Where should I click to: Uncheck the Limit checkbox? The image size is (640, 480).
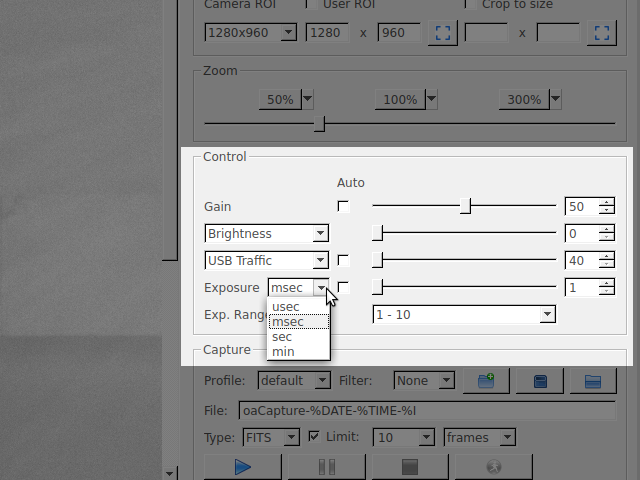tap(313, 437)
